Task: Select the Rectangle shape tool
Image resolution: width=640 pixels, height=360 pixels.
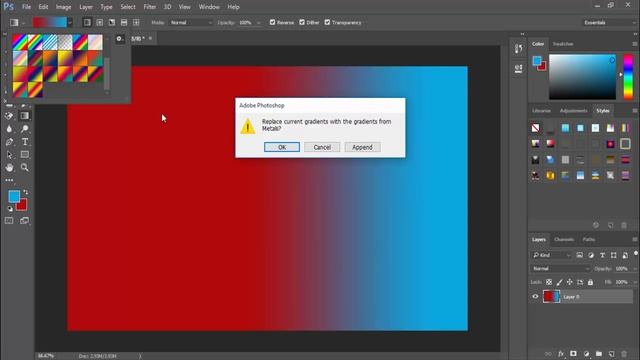Action: (x=25, y=155)
